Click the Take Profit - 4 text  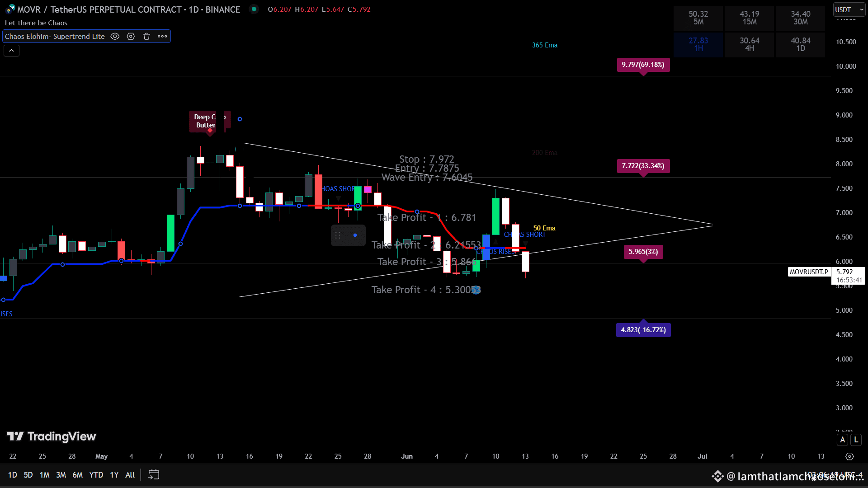[x=426, y=290]
